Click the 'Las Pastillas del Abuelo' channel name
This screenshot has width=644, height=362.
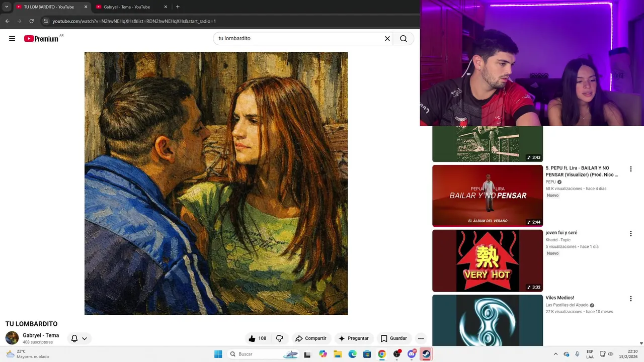[x=567, y=305]
